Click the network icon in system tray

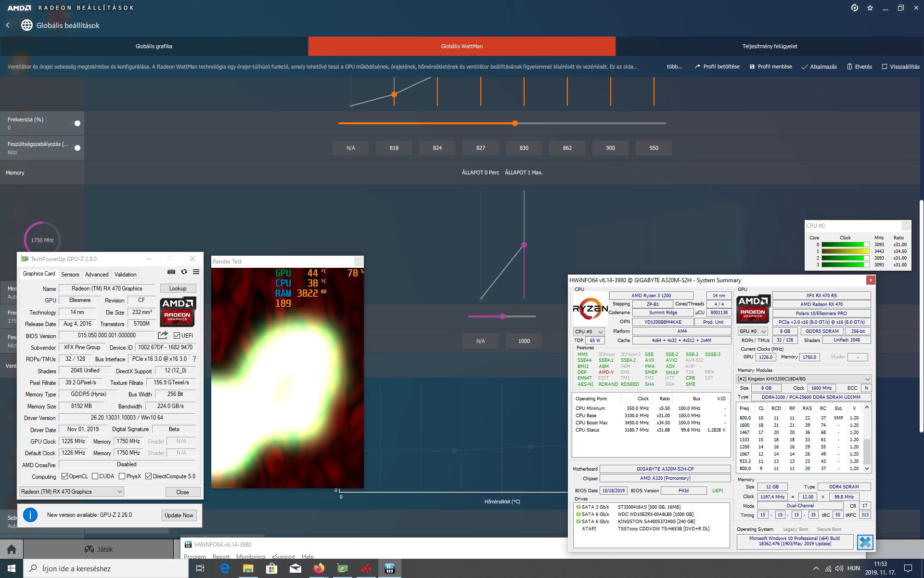828,568
